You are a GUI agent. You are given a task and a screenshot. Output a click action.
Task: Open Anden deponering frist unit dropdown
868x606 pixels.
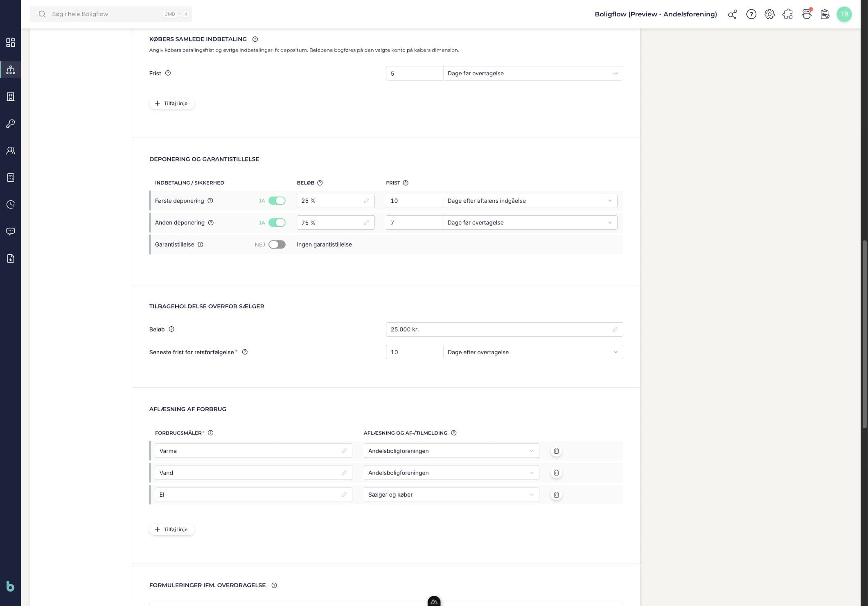[x=530, y=223]
